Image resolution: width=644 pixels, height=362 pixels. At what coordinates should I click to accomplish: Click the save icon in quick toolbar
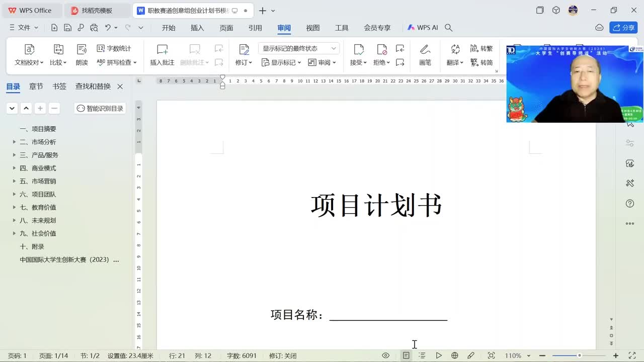click(67, 28)
